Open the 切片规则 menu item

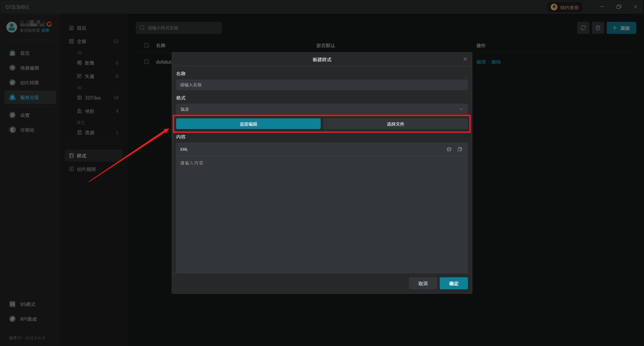[86, 169]
